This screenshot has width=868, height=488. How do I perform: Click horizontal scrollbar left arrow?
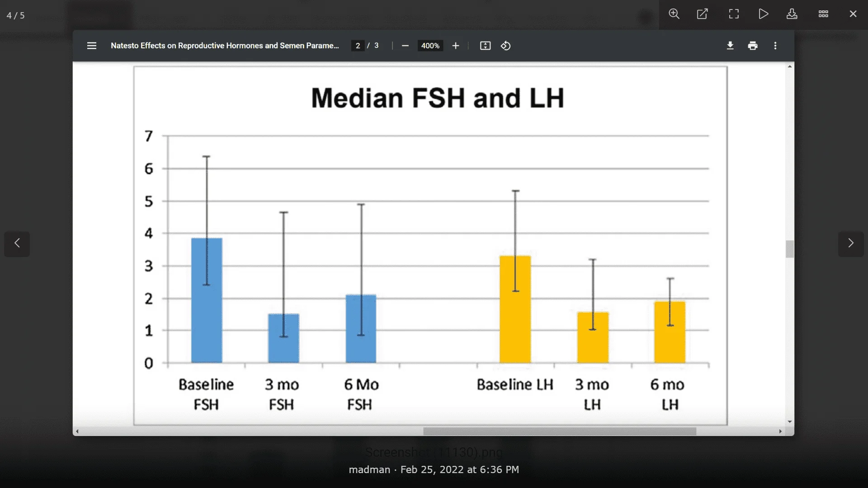coord(77,432)
